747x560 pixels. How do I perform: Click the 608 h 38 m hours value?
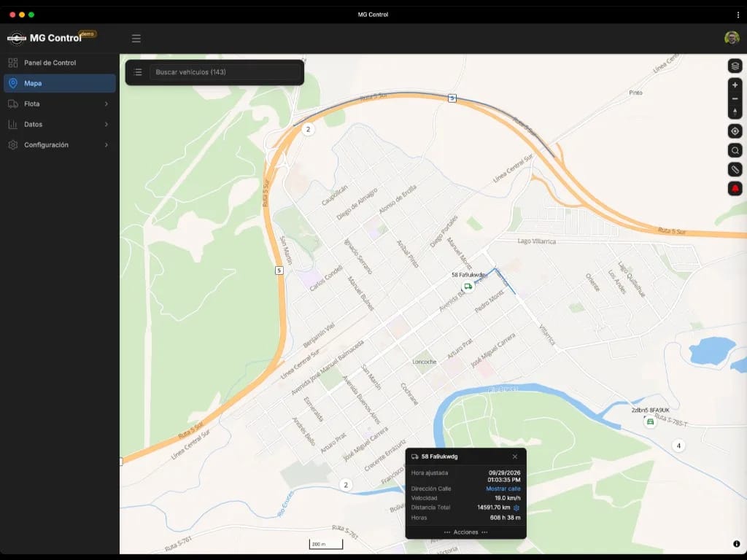pyautogui.click(x=505, y=518)
